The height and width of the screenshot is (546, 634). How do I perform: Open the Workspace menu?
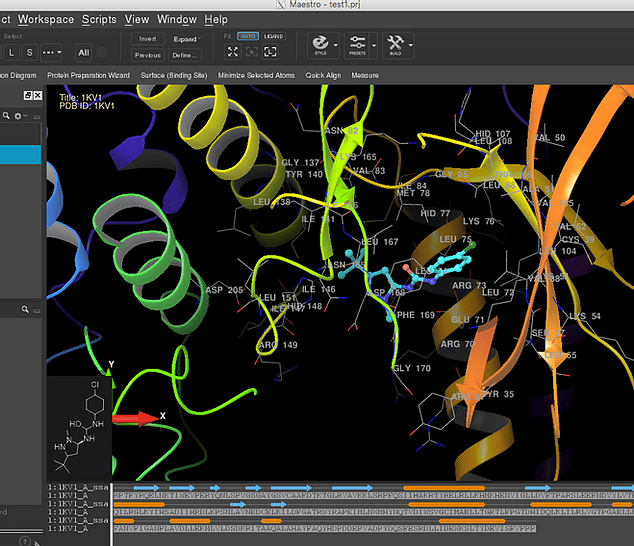click(x=45, y=19)
